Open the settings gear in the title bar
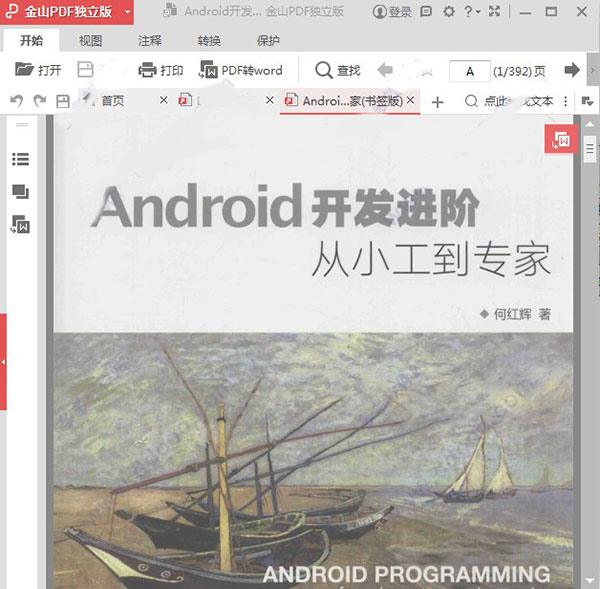 click(448, 12)
